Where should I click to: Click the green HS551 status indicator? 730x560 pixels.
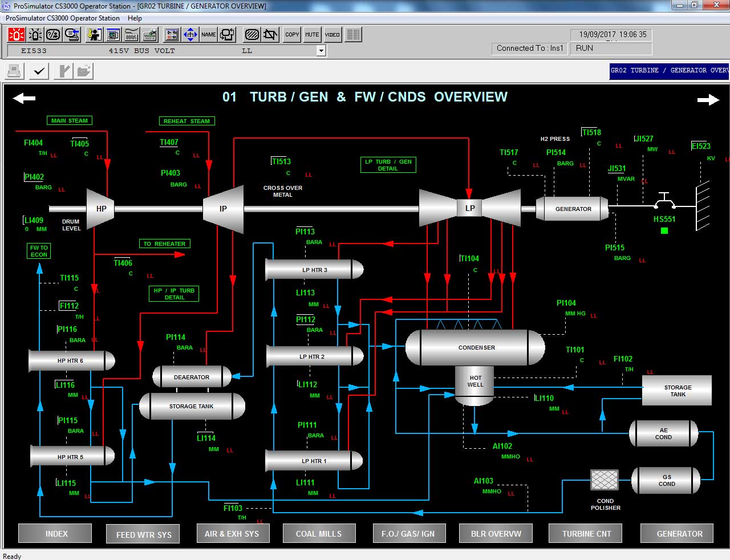coord(664,231)
